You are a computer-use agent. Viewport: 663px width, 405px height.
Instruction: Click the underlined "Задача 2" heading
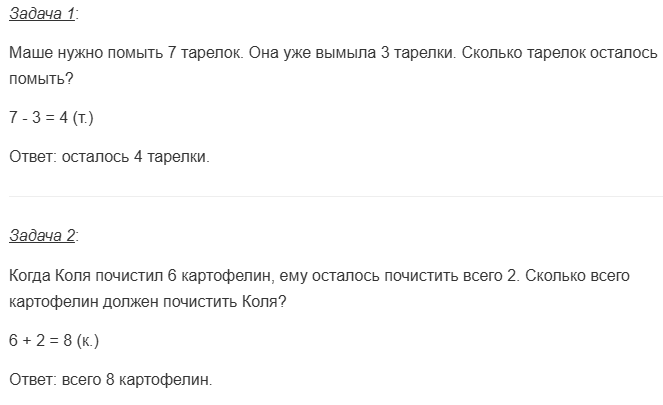[41, 236]
